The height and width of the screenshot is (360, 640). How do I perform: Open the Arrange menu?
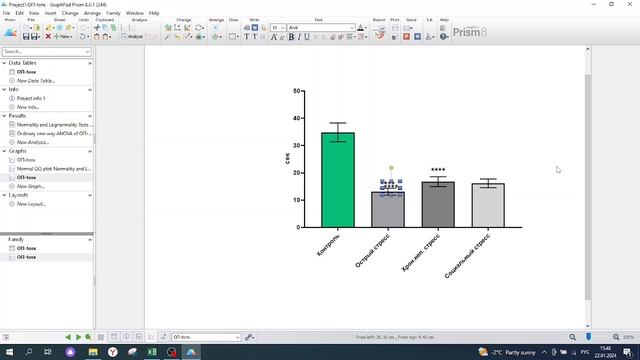(x=92, y=13)
